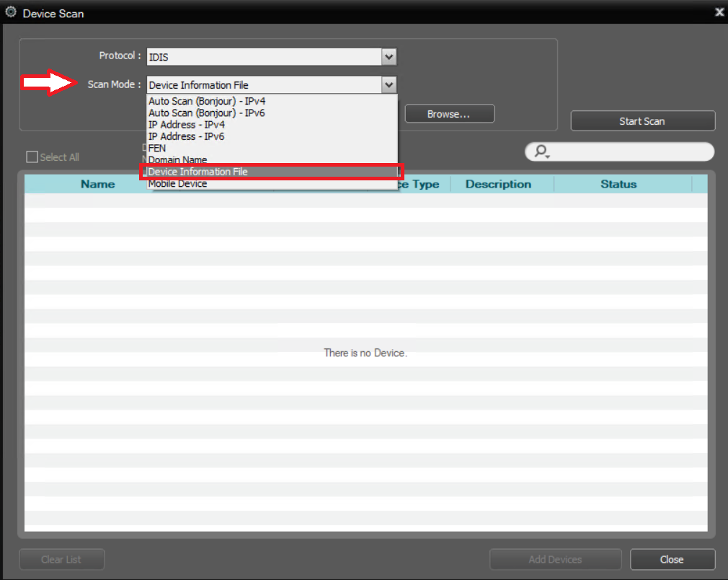
Task: Focus the device search field
Action: click(x=619, y=151)
